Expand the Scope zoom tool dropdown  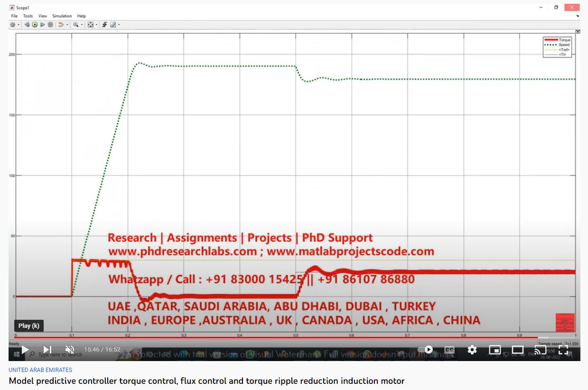[x=82, y=25]
